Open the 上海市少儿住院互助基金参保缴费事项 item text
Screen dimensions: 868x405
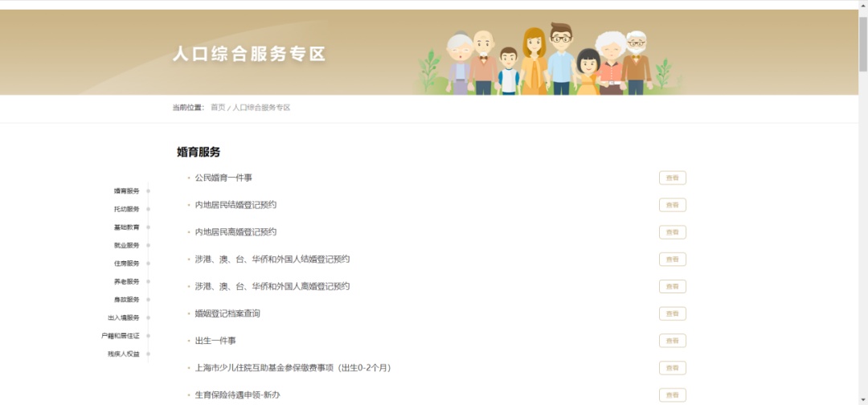pos(293,368)
